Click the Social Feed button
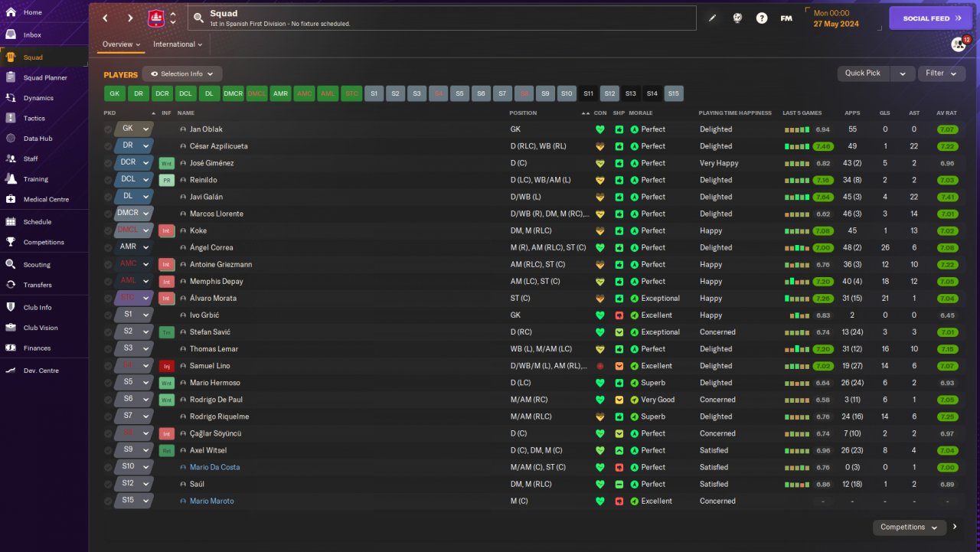Viewport: 980px width, 552px height. click(x=930, y=18)
